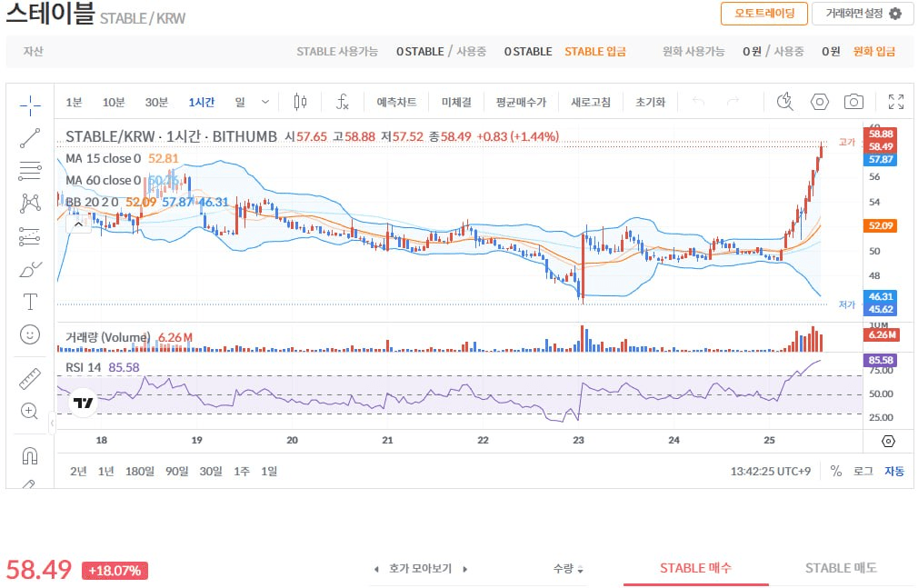
Task: Click the TradingView logo on chart
Action: (x=83, y=403)
